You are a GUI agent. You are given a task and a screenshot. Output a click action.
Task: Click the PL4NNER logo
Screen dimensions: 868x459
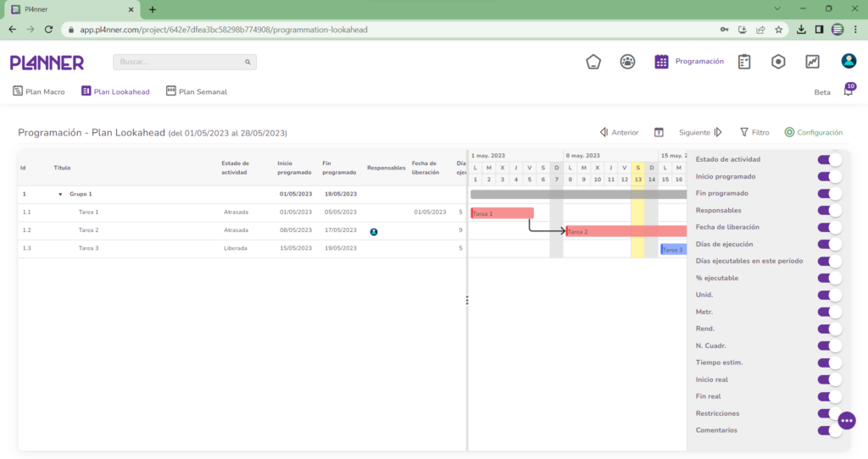coord(47,63)
